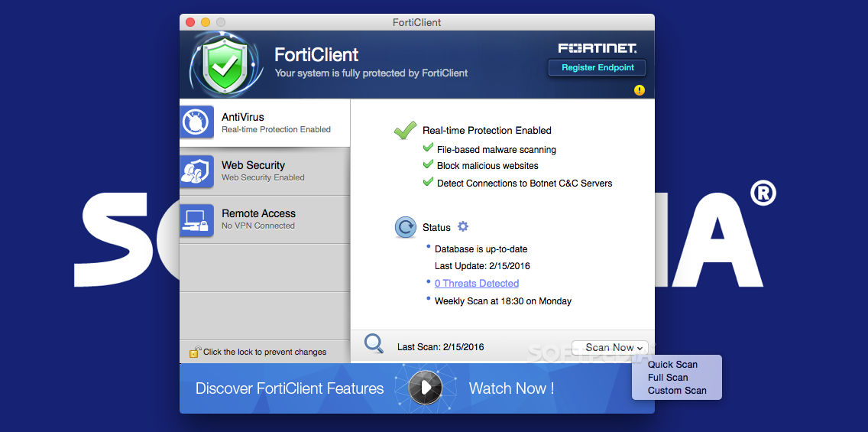The image size is (868, 432).
Task: Choose Quick Scan from the menu
Action: pyautogui.click(x=672, y=365)
